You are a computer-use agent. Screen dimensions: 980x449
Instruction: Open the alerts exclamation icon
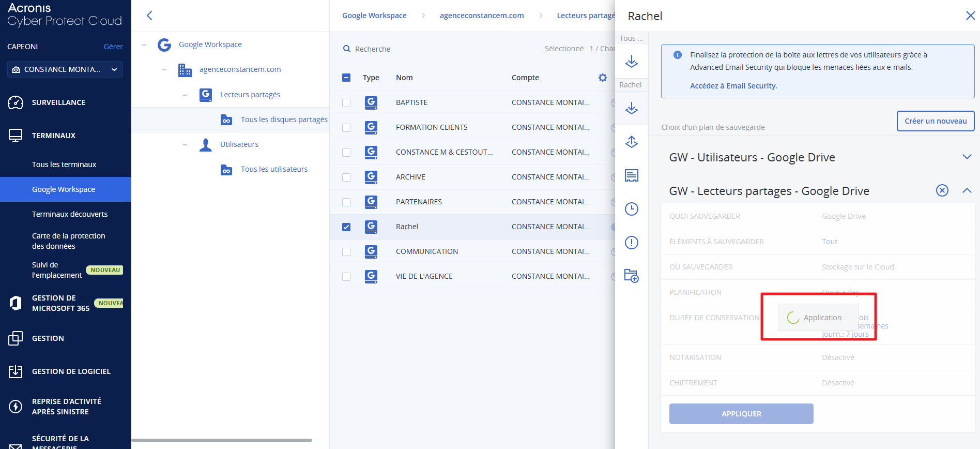click(632, 243)
